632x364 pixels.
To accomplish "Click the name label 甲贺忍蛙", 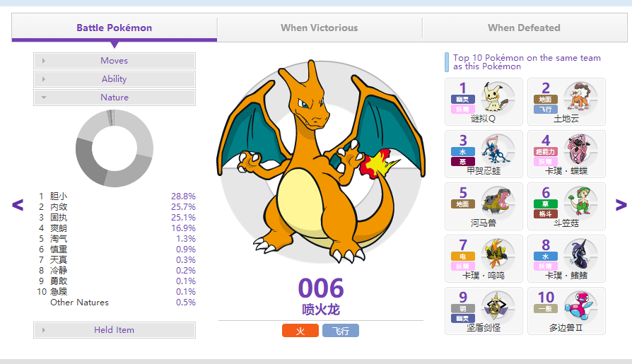I will (x=484, y=171).
